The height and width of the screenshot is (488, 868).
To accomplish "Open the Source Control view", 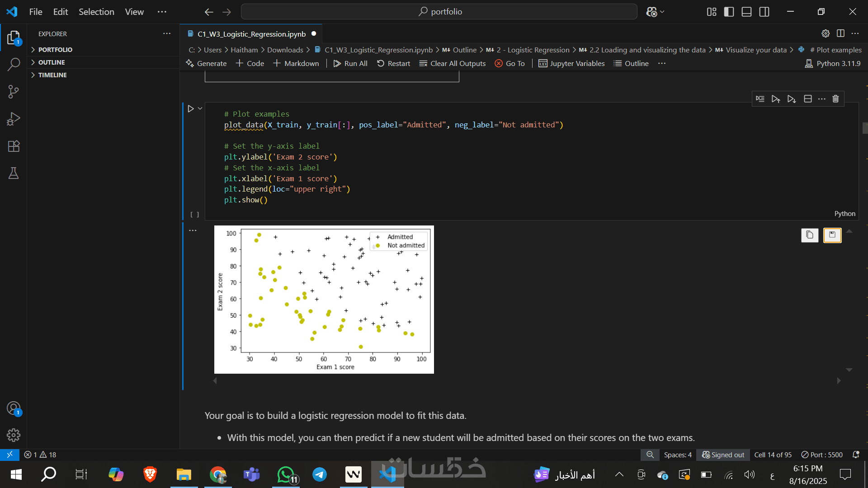I will [x=14, y=92].
